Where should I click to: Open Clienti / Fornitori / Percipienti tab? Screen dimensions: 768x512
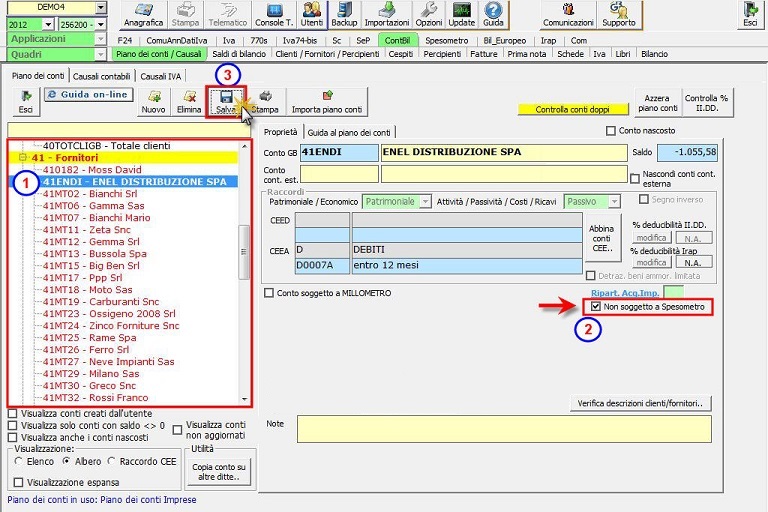(327, 54)
